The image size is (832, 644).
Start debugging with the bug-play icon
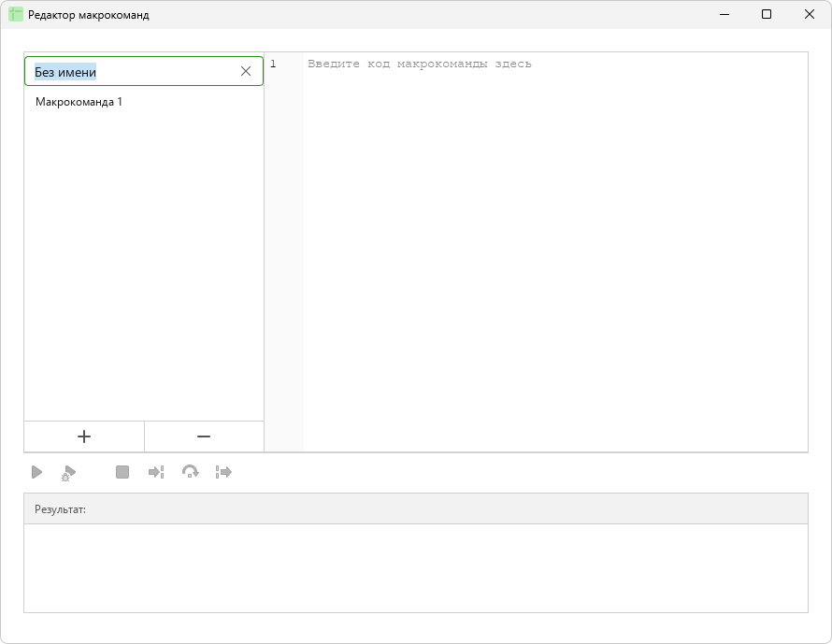(x=68, y=473)
